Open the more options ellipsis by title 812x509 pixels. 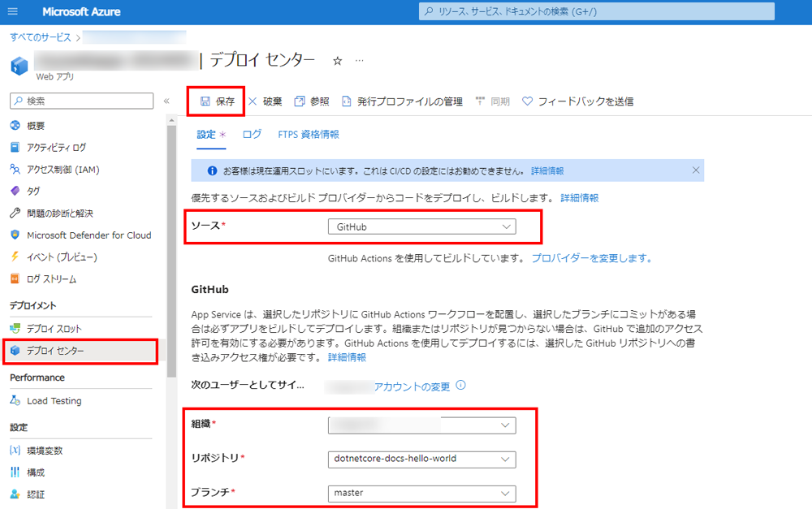[x=360, y=61]
